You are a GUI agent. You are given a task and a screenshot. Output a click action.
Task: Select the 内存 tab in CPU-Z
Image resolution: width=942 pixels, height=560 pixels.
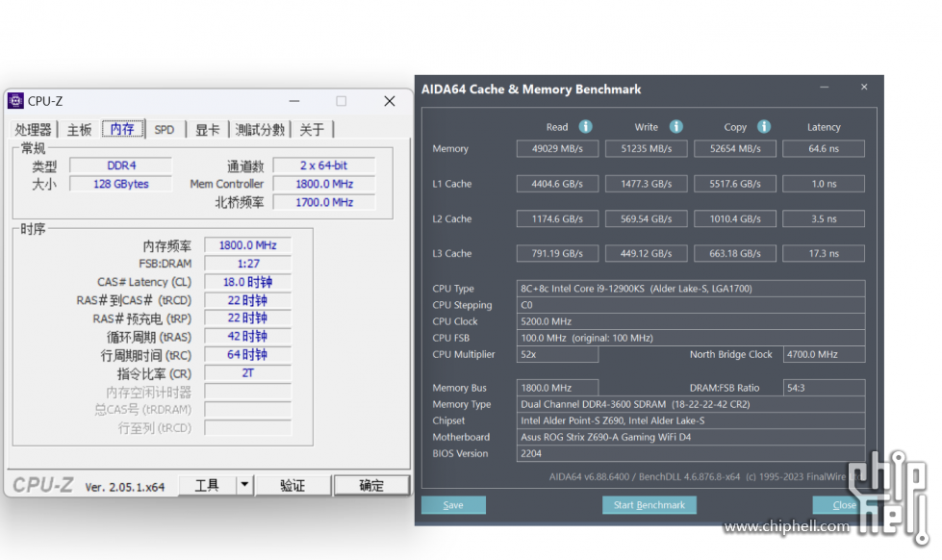(x=122, y=129)
